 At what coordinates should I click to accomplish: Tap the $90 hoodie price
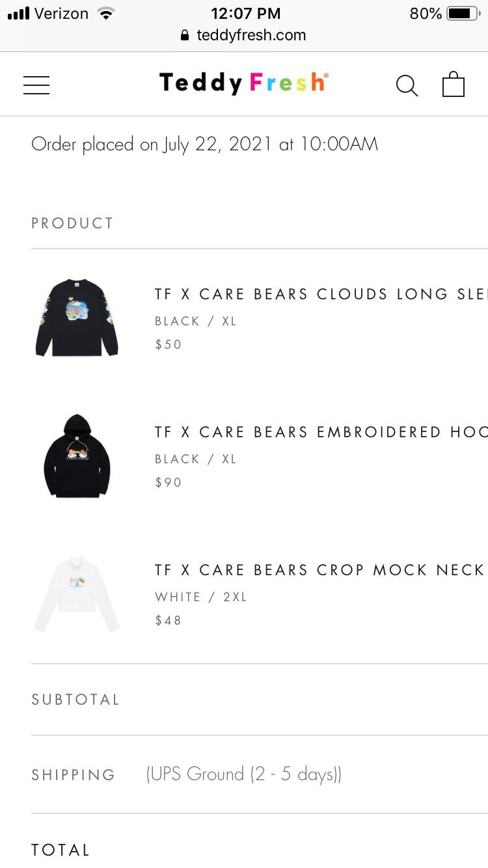(169, 483)
